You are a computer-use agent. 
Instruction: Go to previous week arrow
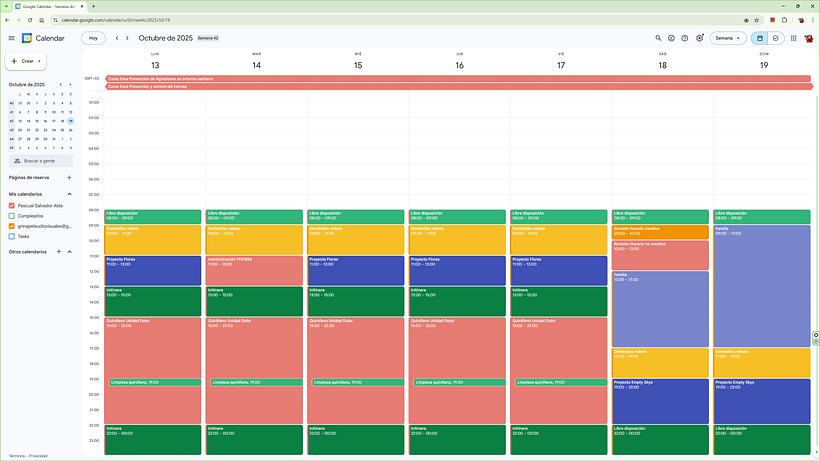(116, 38)
